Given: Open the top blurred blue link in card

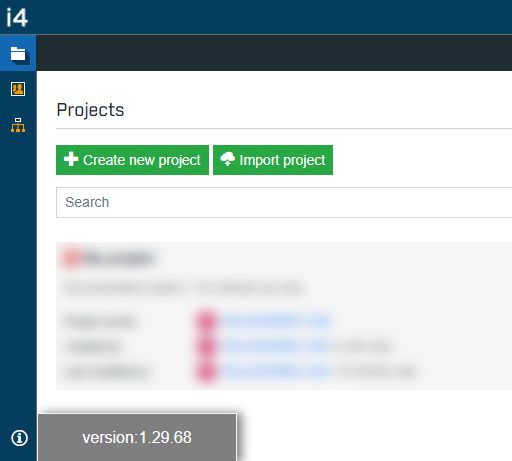Looking at the screenshot, I should (275, 321).
